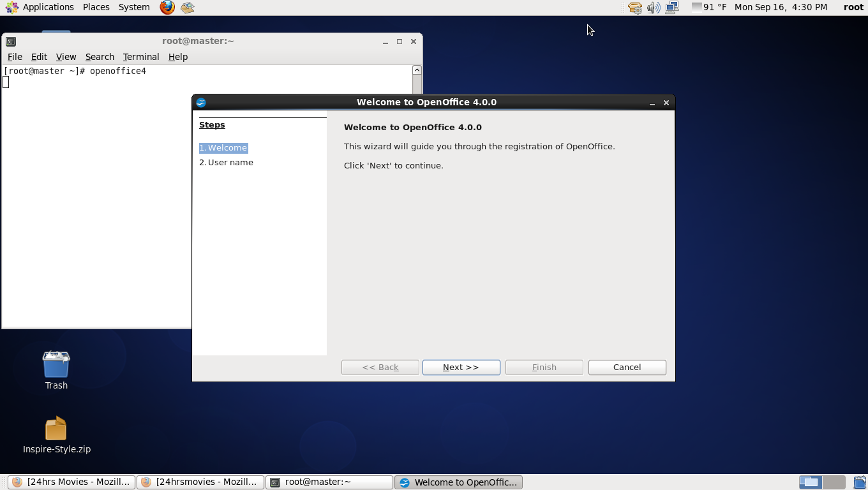
Task: Maximize the terminal window
Action: [x=400, y=41]
